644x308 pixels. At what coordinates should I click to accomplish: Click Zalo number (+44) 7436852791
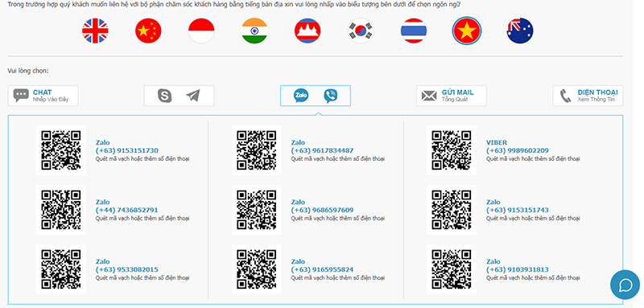coord(127,210)
